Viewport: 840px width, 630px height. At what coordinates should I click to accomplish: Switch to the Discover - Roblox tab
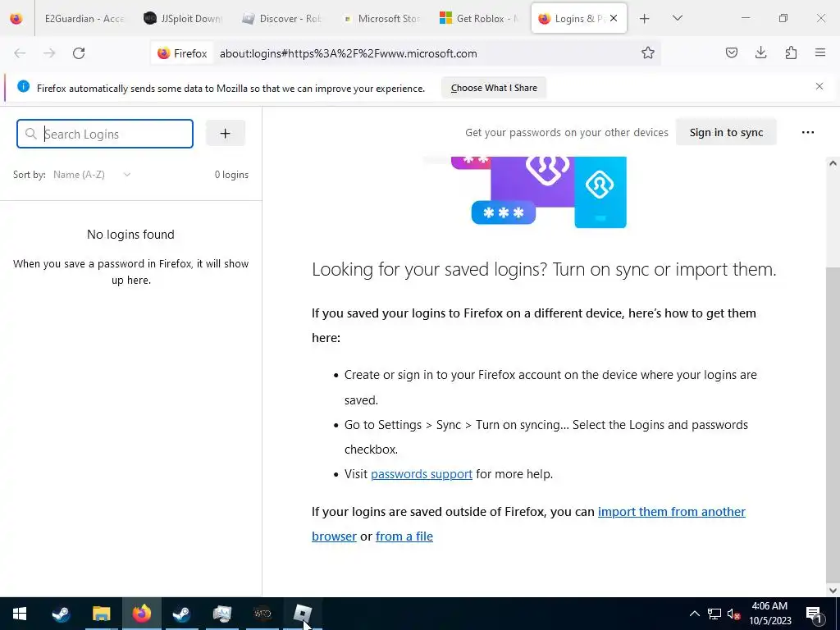(x=281, y=18)
